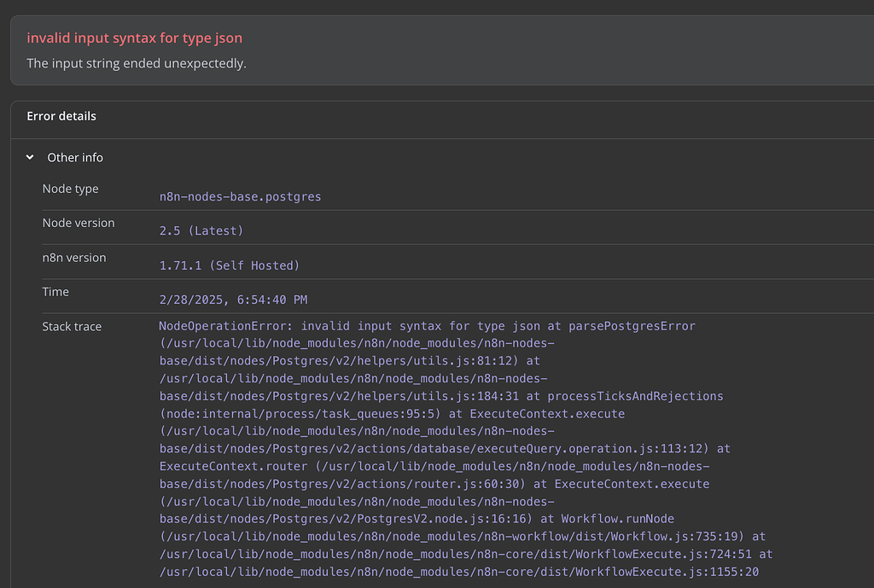Click the Other info section label
The height and width of the screenshot is (588, 874).
[x=75, y=158]
